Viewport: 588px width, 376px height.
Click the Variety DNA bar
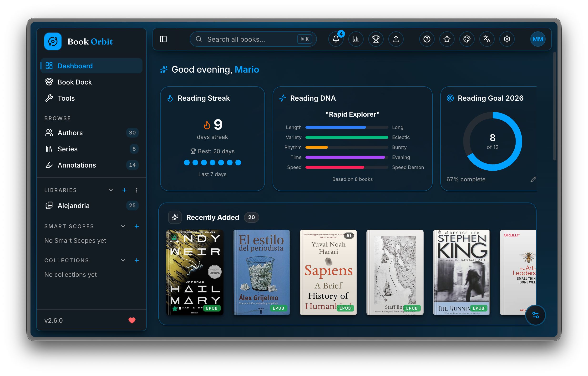point(347,137)
